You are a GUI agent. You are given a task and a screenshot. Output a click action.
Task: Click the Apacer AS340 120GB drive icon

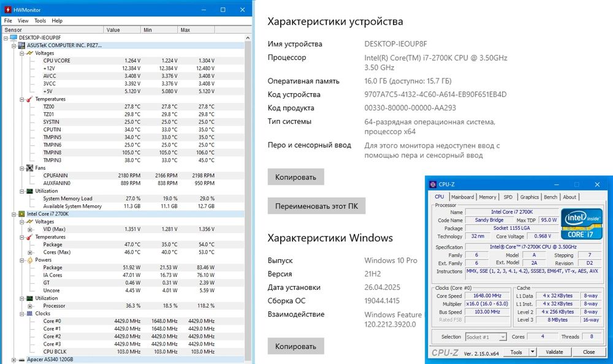(21, 359)
